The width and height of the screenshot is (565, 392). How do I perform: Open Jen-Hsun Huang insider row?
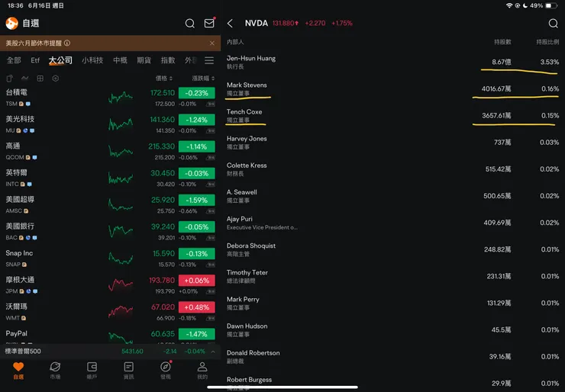coord(392,62)
